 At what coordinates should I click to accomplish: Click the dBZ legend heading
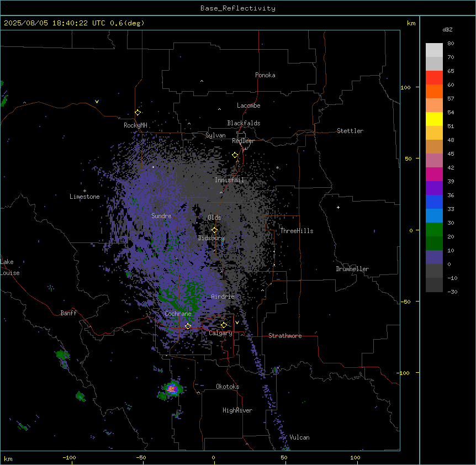tap(447, 29)
